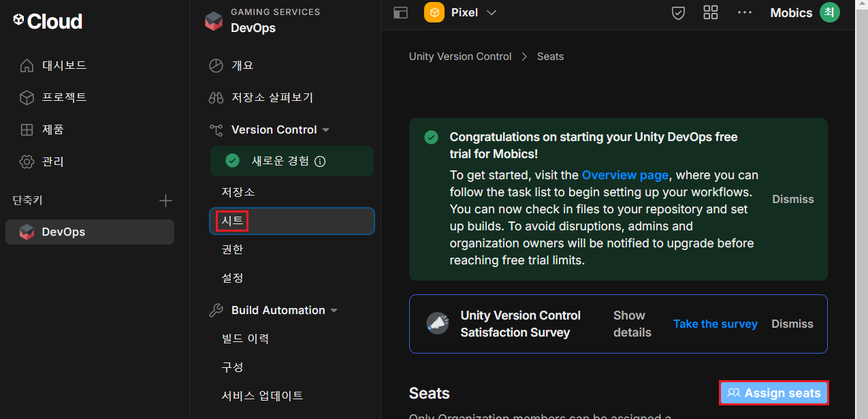The image size is (868, 419).
Task: Open the apps grid icon in header
Action: 711,12
